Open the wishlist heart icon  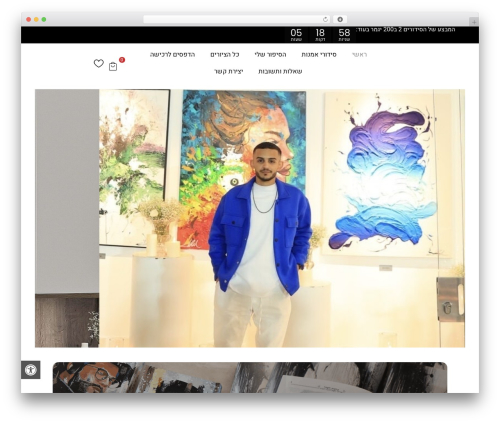[99, 63]
